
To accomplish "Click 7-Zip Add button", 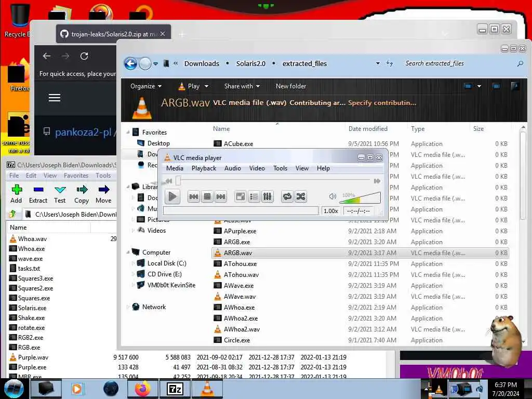I will click(16, 194).
